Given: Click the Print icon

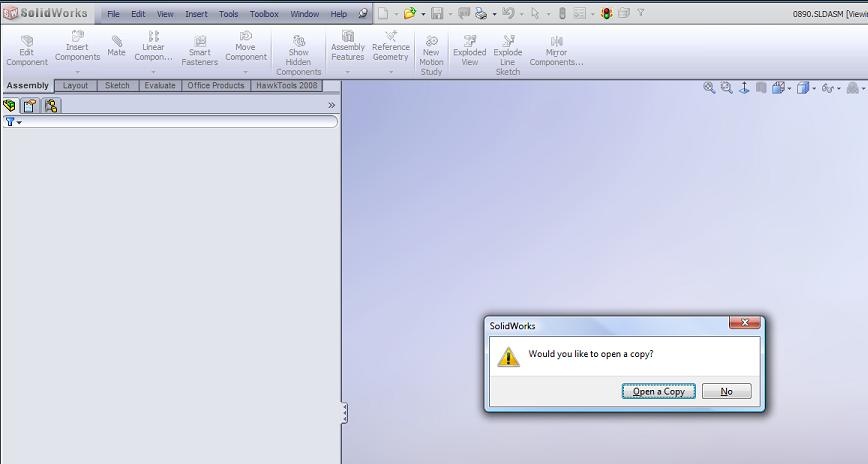Looking at the screenshot, I should coord(480,13).
